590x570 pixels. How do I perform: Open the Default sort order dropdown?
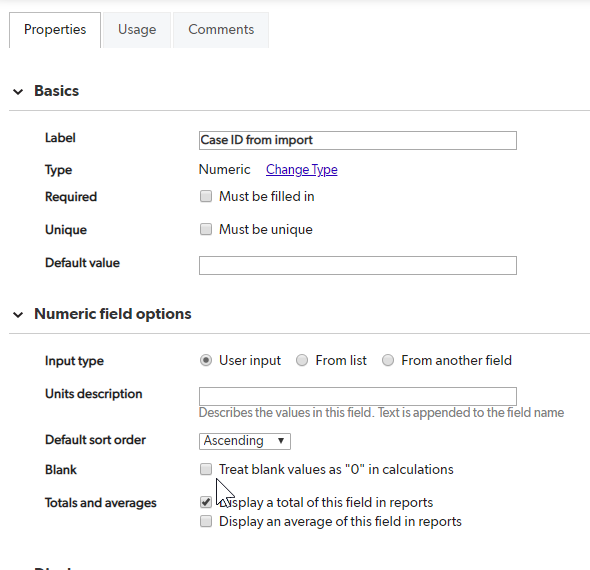(245, 441)
